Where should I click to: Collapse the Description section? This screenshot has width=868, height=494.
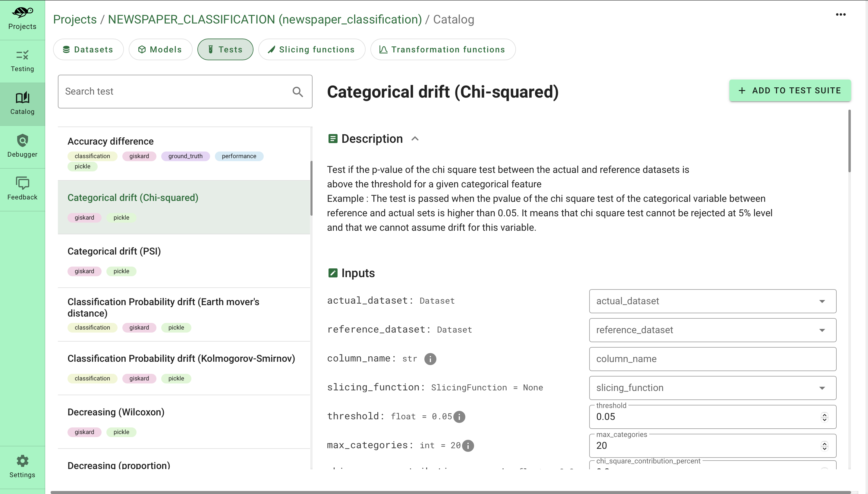point(415,139)
